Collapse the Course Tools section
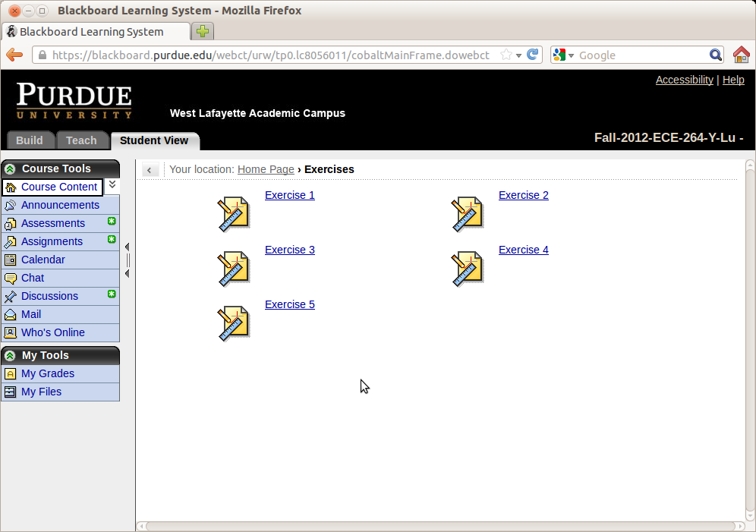The image size is (756, 532). point(10,169)
